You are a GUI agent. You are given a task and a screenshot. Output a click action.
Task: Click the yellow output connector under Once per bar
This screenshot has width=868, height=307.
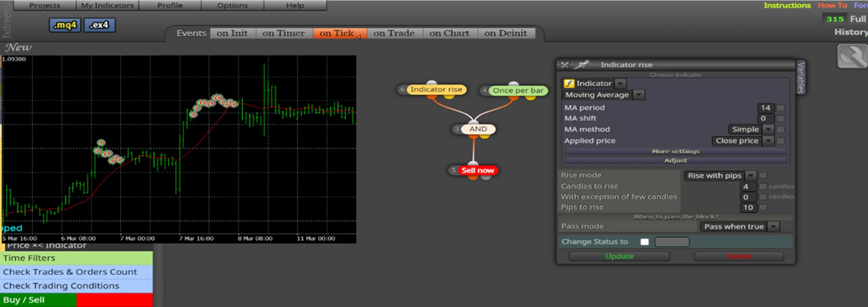(x=530, y=97)
